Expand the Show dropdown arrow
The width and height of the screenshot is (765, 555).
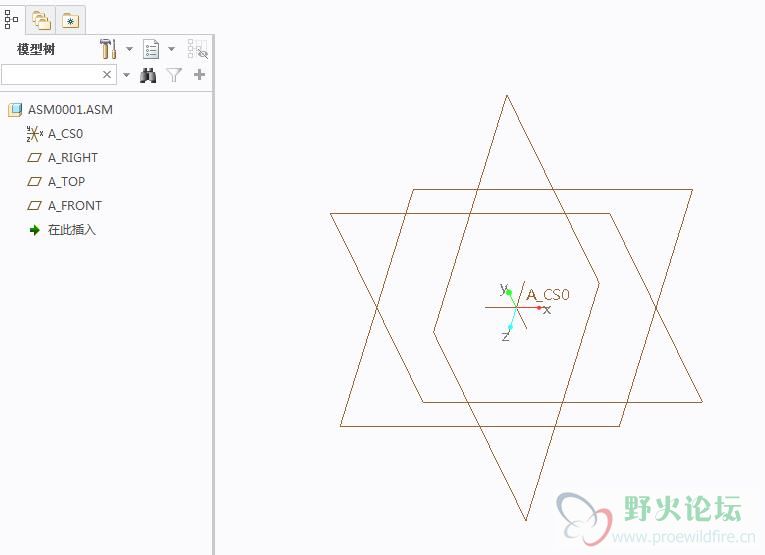[171, 49]
